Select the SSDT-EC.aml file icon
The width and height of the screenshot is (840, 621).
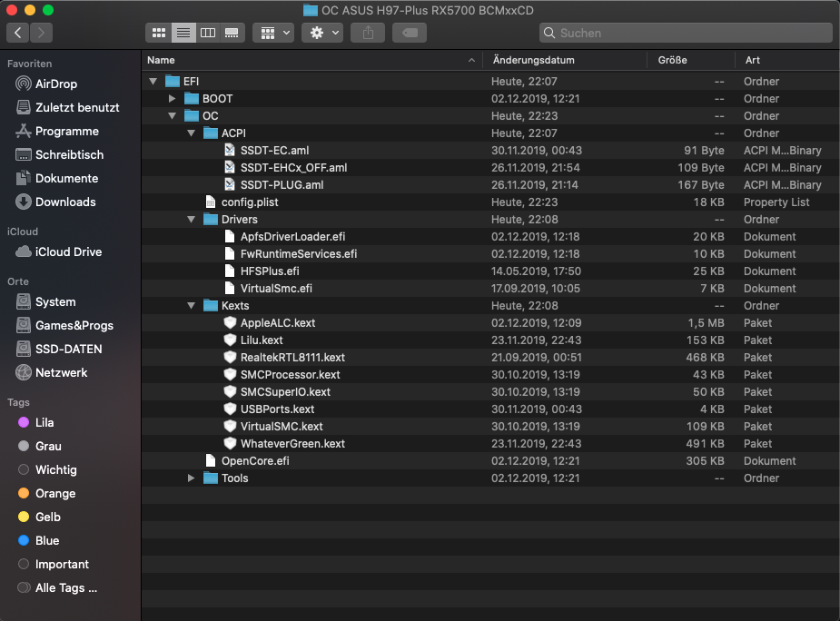[229, 150]
